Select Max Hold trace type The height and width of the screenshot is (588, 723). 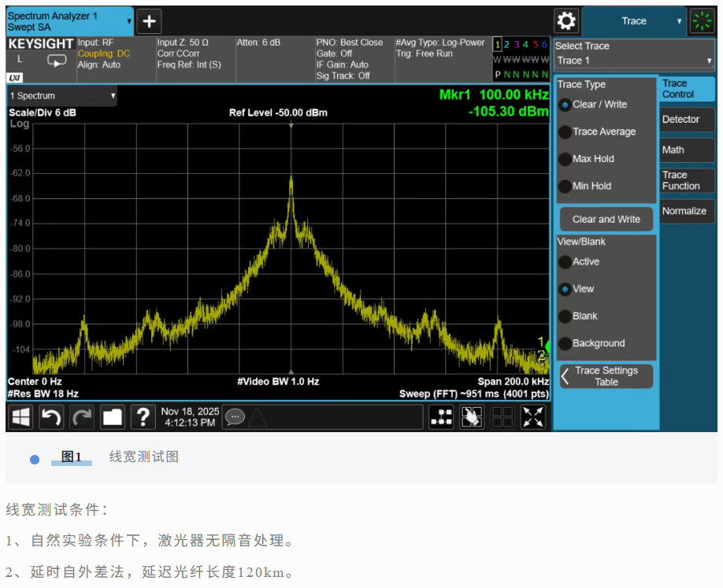click(565, 159)
